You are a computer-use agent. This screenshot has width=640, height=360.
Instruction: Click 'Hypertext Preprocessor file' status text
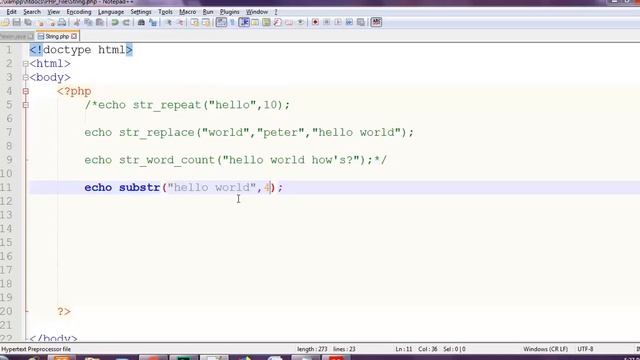36,349
